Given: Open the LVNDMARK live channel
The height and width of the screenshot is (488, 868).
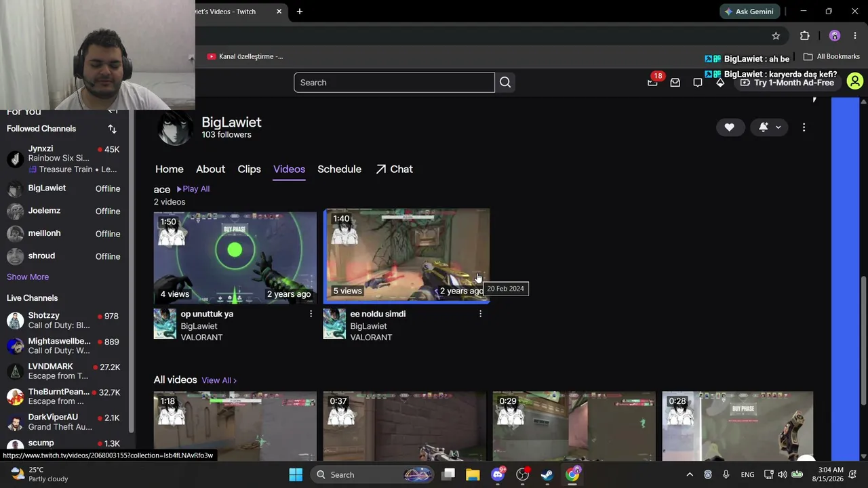Looking at the screenshot, I should coord(64,371).
